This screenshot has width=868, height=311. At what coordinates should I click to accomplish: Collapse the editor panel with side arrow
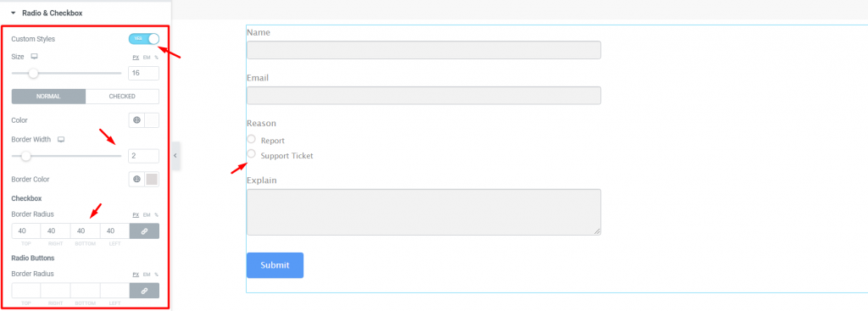[x=175, y=156]
